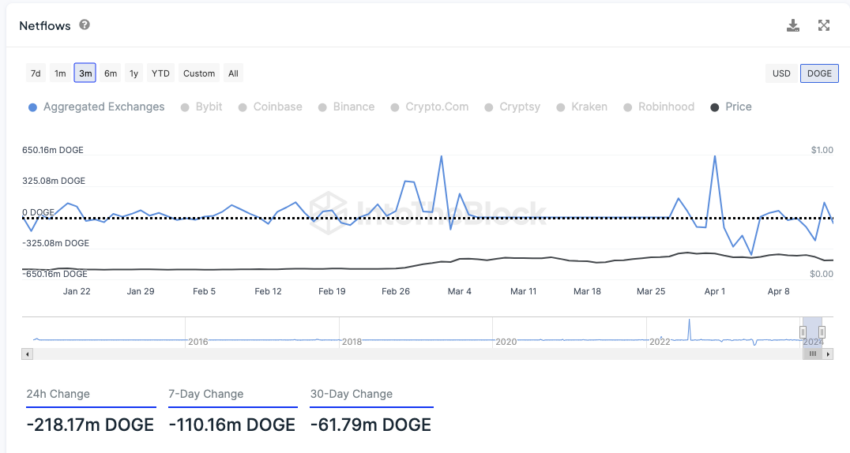Toggle Price series visibility

click(x=730, y=107)
